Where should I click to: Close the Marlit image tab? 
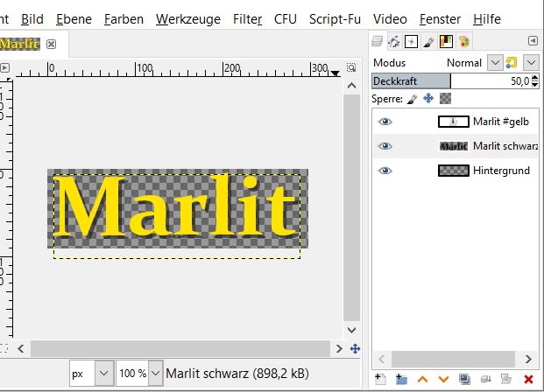tap(51, 44)
